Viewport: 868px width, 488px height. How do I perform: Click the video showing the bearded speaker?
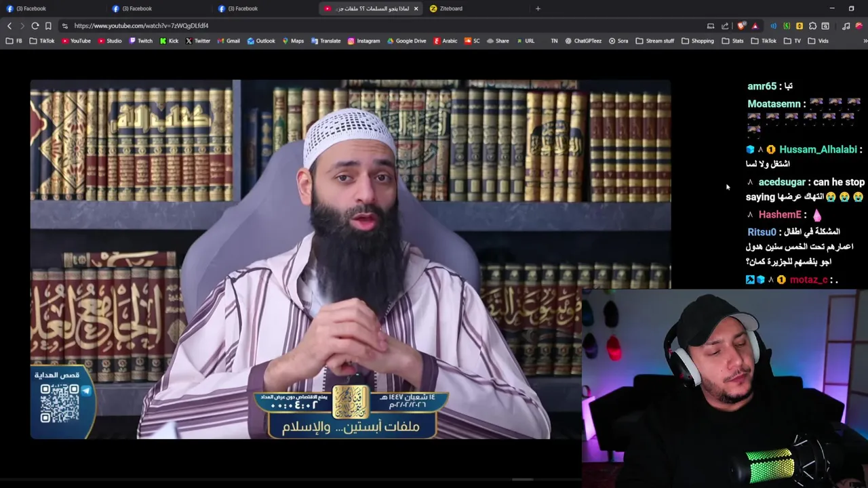click(x=351, y=259)
